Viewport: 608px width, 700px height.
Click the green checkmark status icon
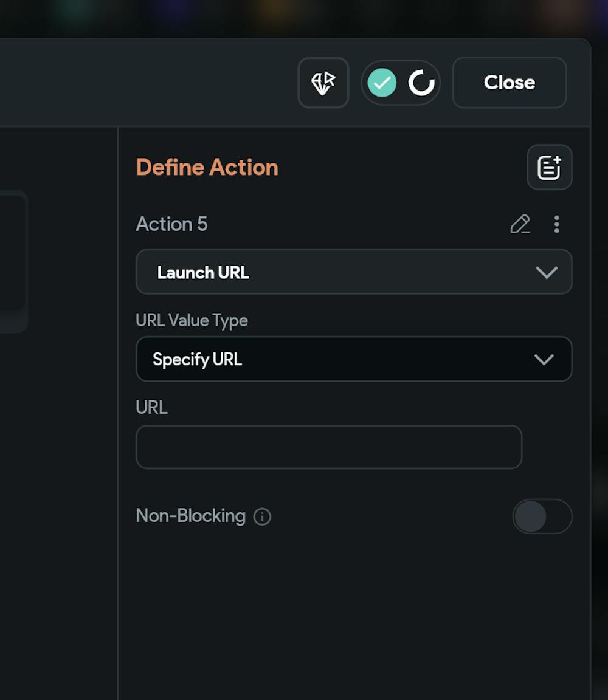pyautogui.click(x=382, y=83)
